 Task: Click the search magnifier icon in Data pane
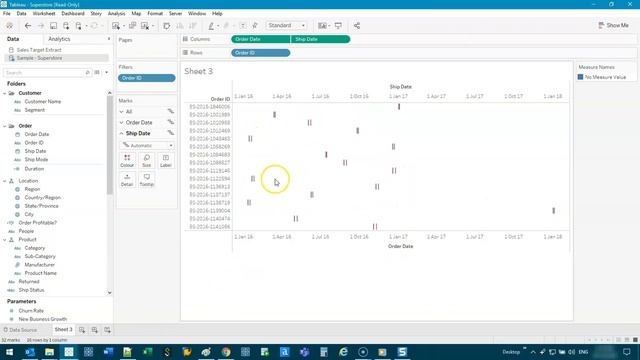87,73
